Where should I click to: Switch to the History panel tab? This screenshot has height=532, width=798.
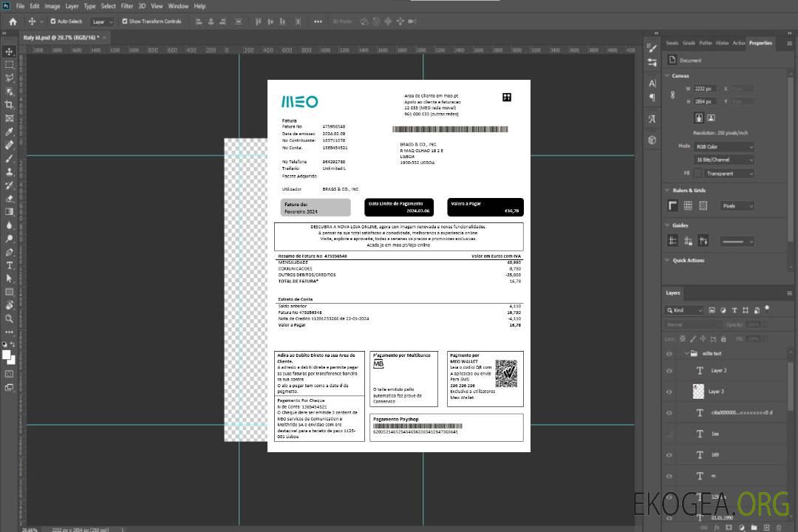pyautogui.click(x=722, y=44)
